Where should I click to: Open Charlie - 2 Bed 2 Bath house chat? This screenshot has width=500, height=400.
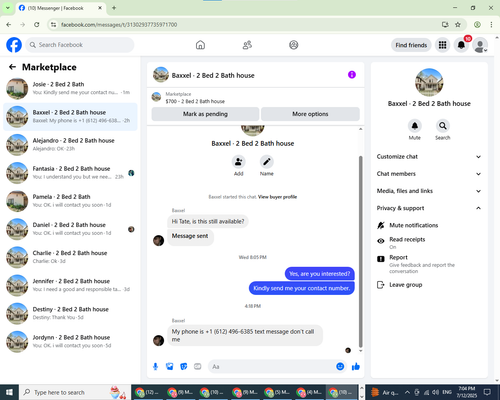point(70,257)
